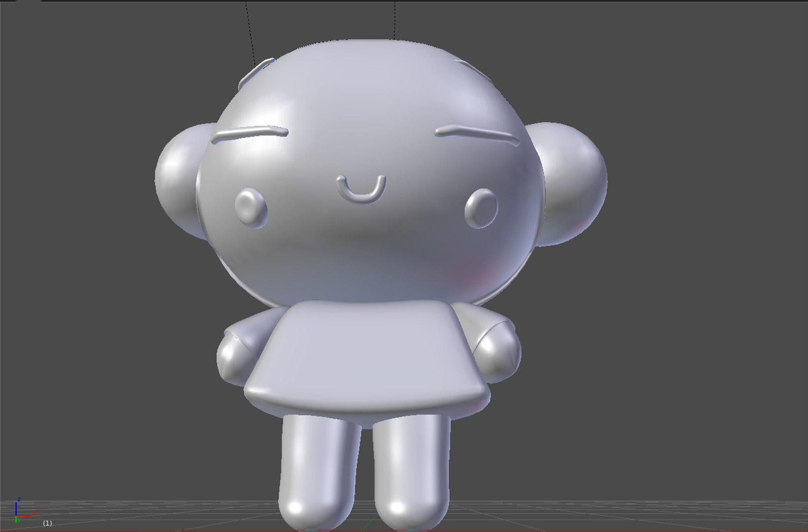808x532 pixels.
Task: Click the "(1)" frame number text
Action: (47, 523)
